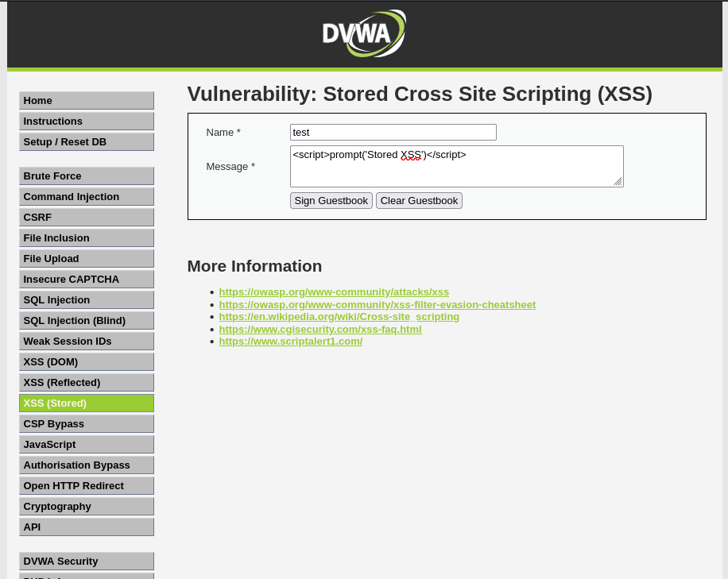Open the CSP Bypass module
The image size is (728, 579).
coord(86,423)
